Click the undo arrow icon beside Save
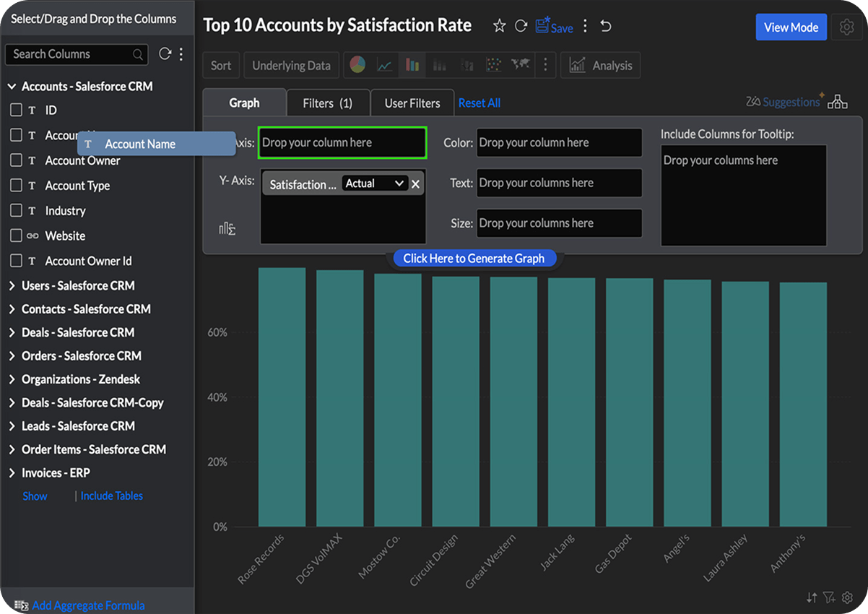Screen dimensions: 868x614 pyautogui.click(x=606, y=27)
